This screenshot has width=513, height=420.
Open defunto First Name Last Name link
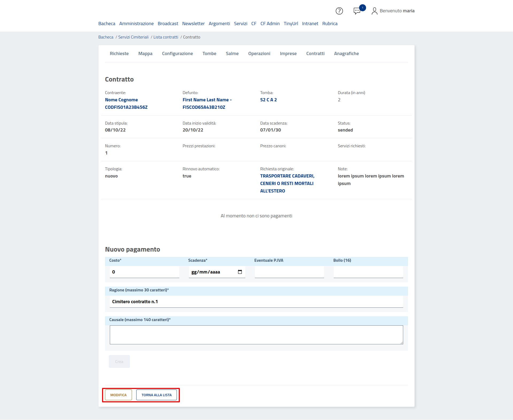click(x=207, y=100)
